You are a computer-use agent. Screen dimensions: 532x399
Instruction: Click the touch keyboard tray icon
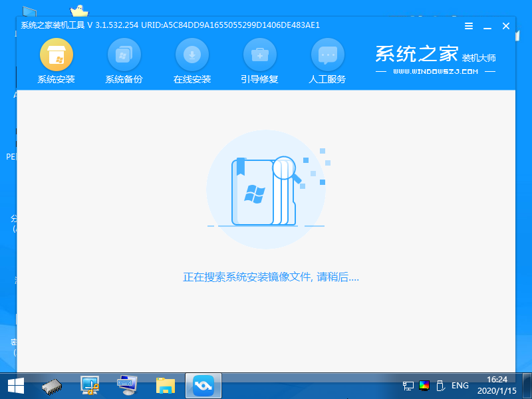point(440,386)
